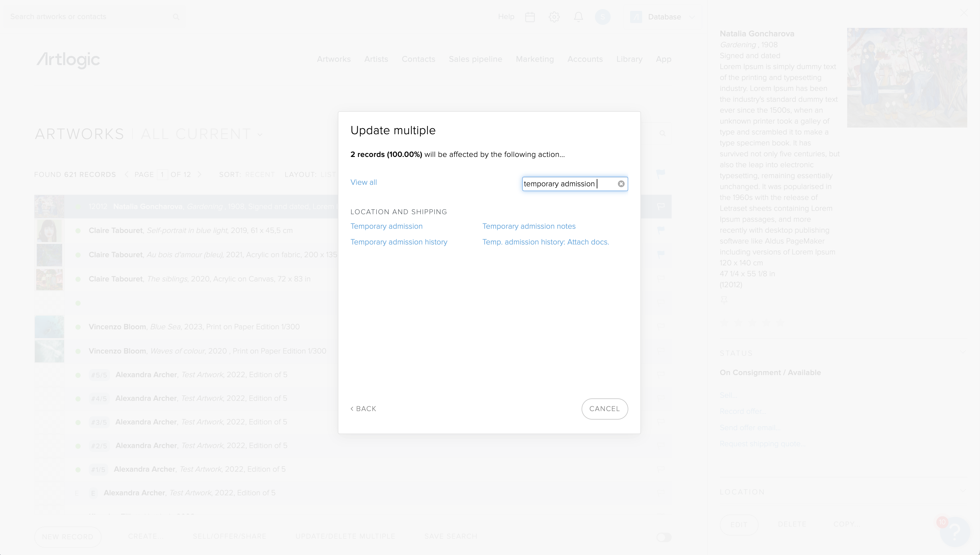
Task: Open the settings gear icon
Action: pyautogui.click(x=554, y=17)
